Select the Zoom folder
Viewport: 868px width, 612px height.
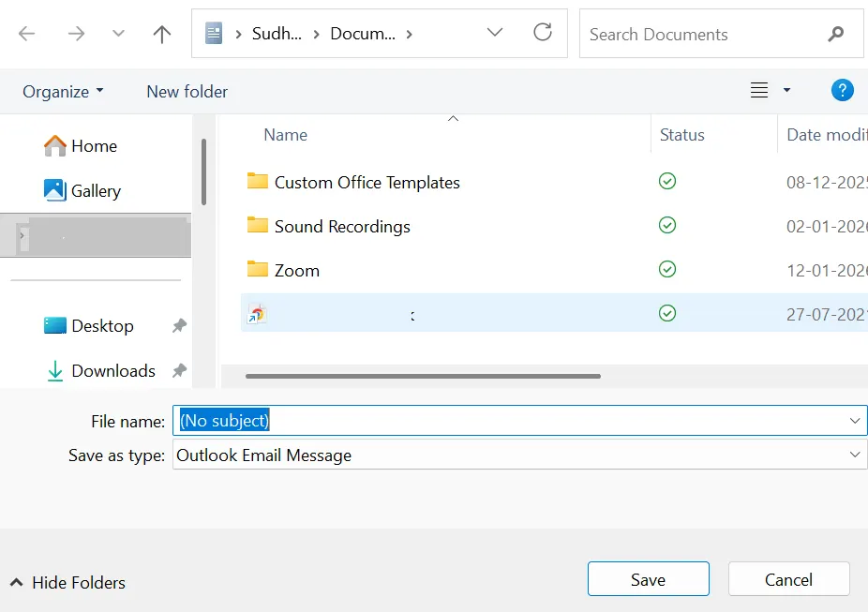296,271
